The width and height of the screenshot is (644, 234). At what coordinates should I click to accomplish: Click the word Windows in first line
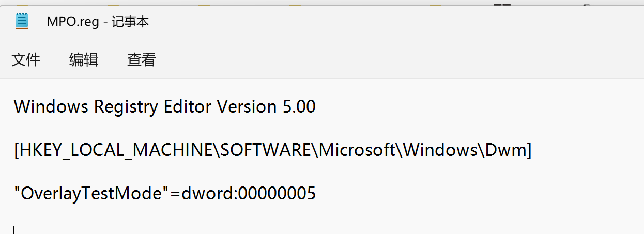tap(51, 107)
